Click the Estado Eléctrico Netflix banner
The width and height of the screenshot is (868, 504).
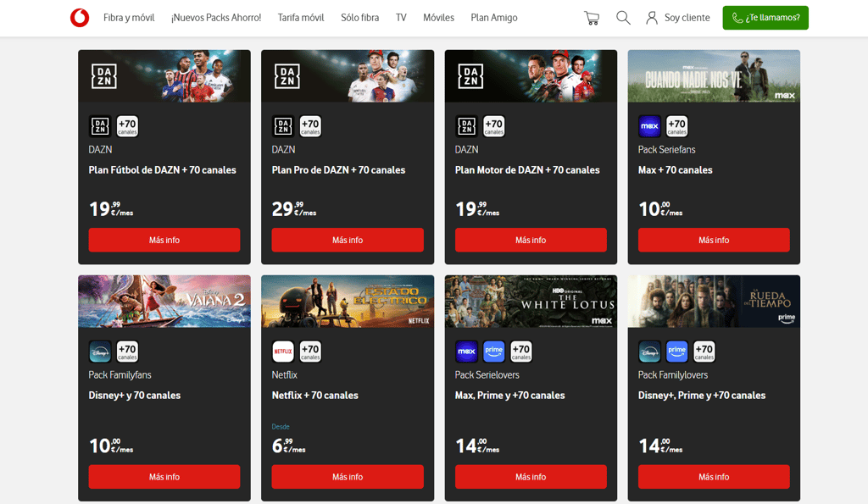coord(348,302)
